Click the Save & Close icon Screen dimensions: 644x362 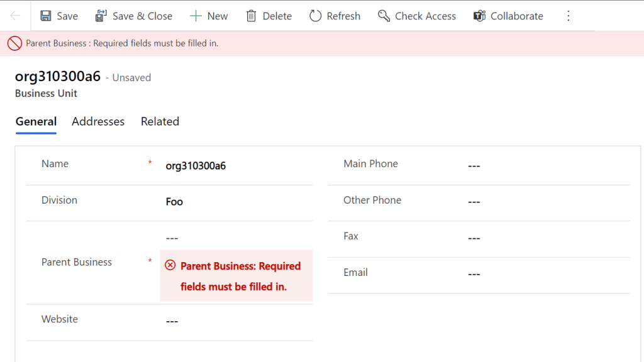click(x=101, y=16)
